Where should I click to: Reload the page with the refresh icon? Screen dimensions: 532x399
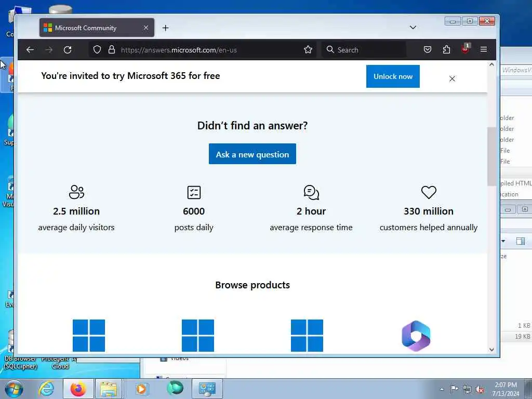tap(68, 50)
